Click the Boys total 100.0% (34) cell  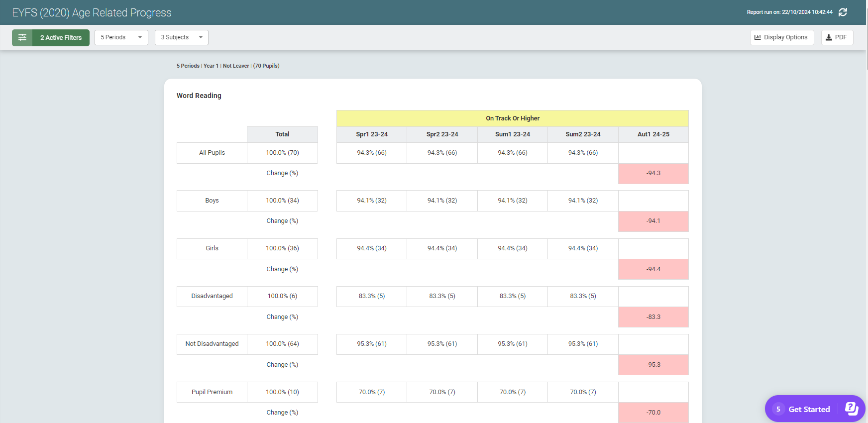282,201
